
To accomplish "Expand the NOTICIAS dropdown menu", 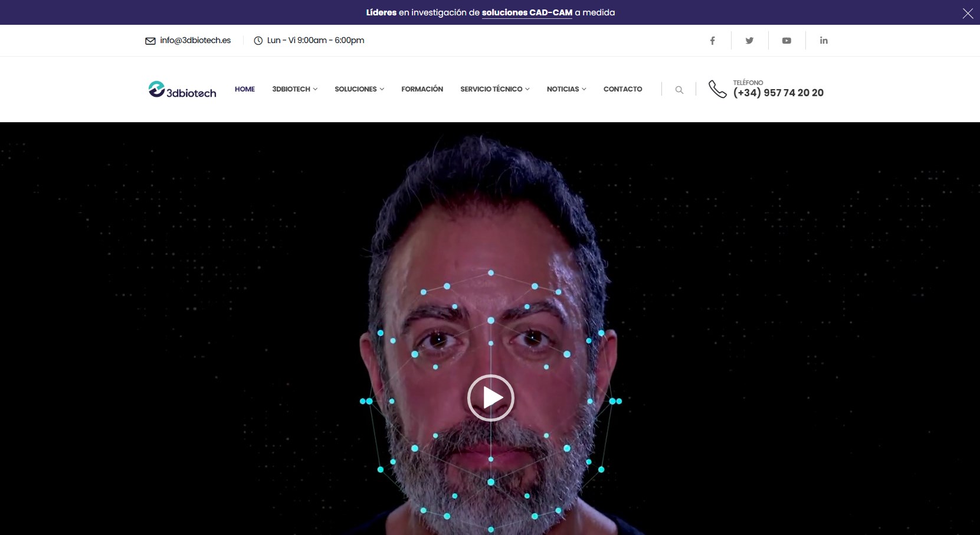I will pos(566,89).
